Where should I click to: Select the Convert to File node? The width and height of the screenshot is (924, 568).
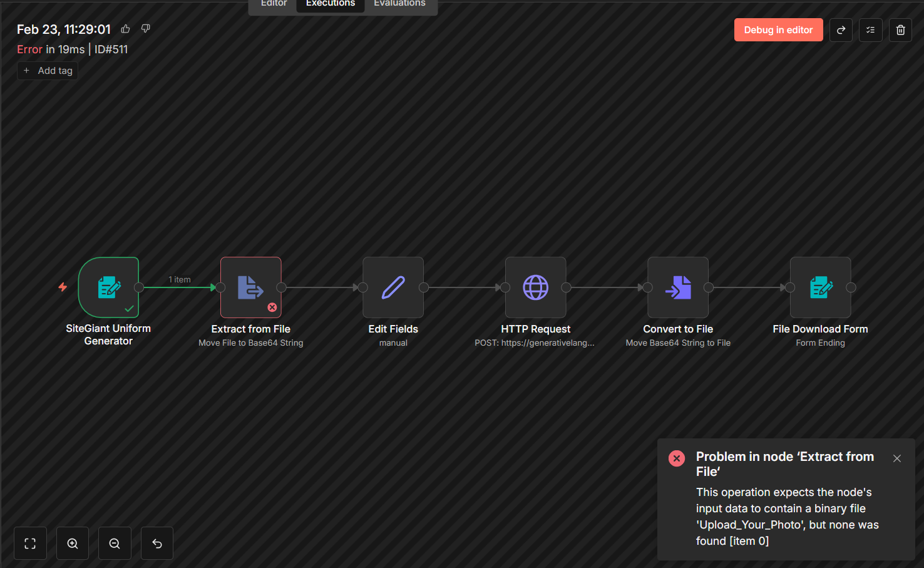pos(678,287)
